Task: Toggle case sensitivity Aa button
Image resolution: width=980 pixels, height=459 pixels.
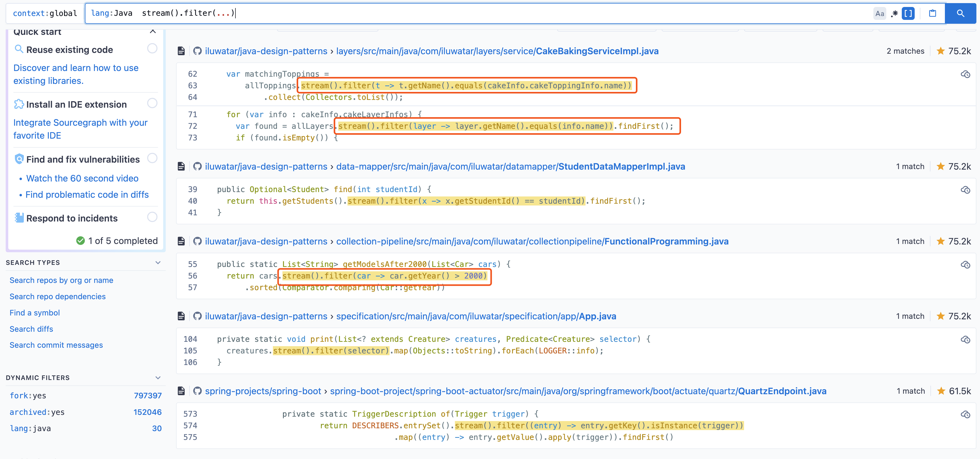Action: [x=880, y=13]
